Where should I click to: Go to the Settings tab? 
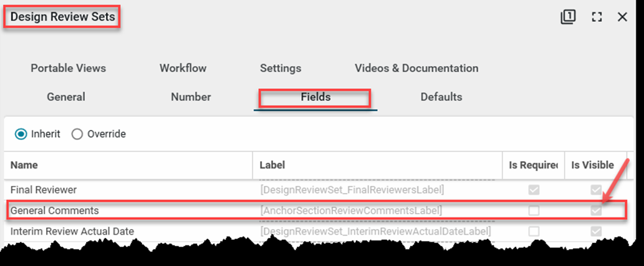pyautogui.click(x=281, y=68)
